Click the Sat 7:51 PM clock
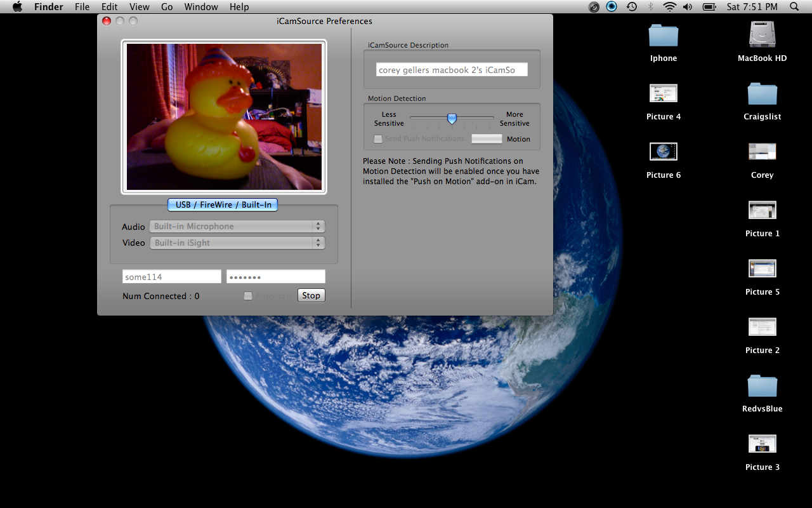 752,7
